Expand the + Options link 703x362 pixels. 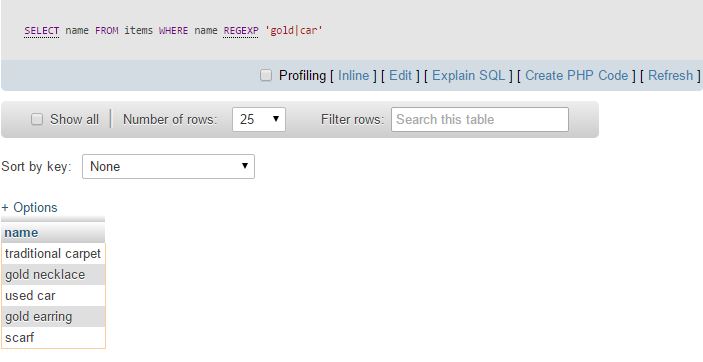pos(30,207)
